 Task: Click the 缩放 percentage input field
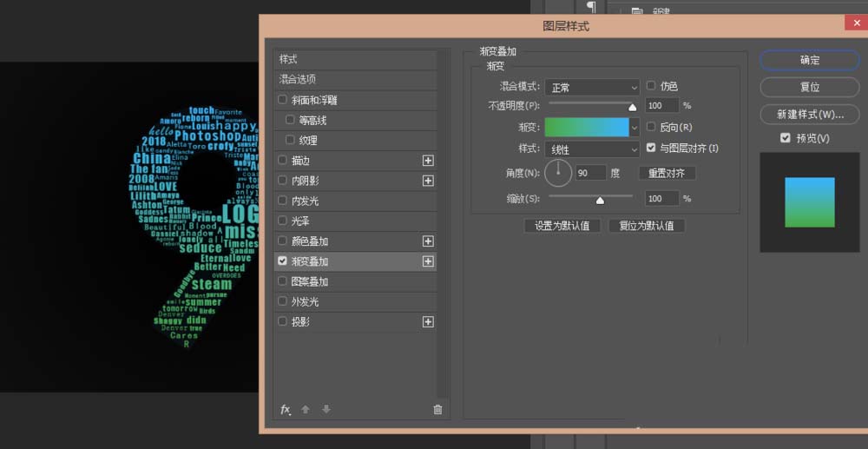pos(662,198)
